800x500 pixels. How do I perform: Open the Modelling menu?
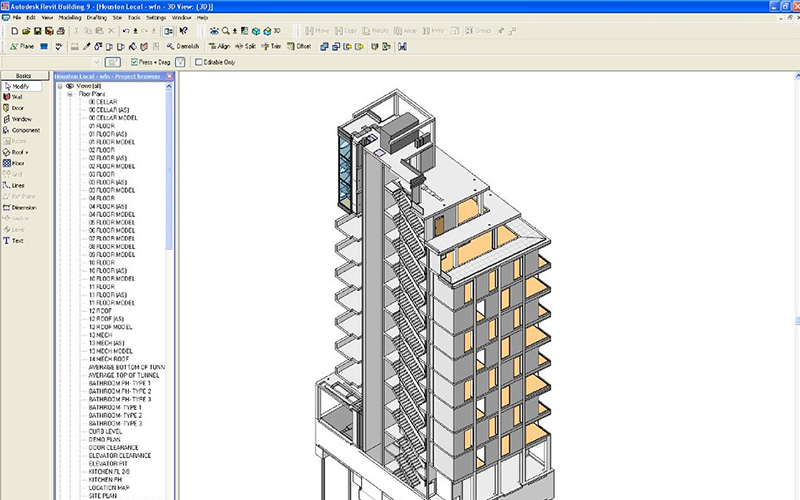point(70,18)
